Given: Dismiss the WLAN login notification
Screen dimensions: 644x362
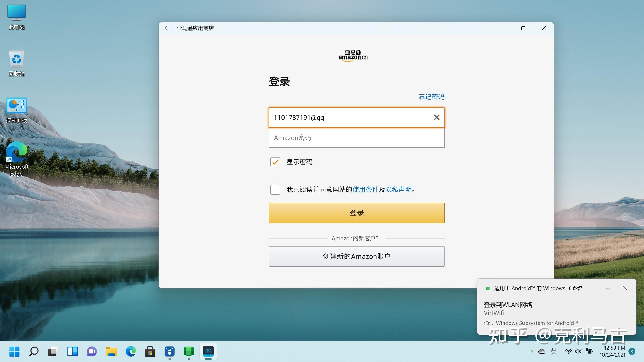Looking at the screenshot, I should (x=625, y=288).
